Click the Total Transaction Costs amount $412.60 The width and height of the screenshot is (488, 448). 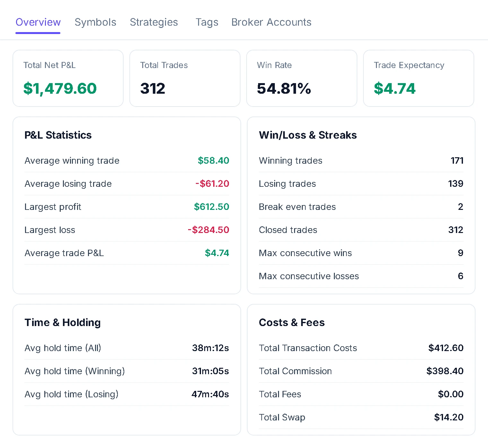pos(446,348)
